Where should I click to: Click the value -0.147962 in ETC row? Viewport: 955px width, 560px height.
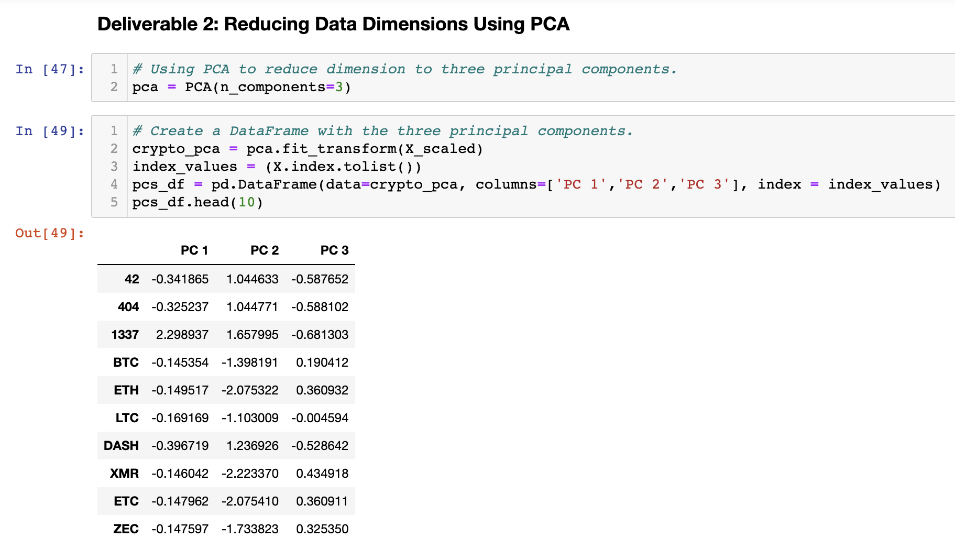click(x=180, y=501)
